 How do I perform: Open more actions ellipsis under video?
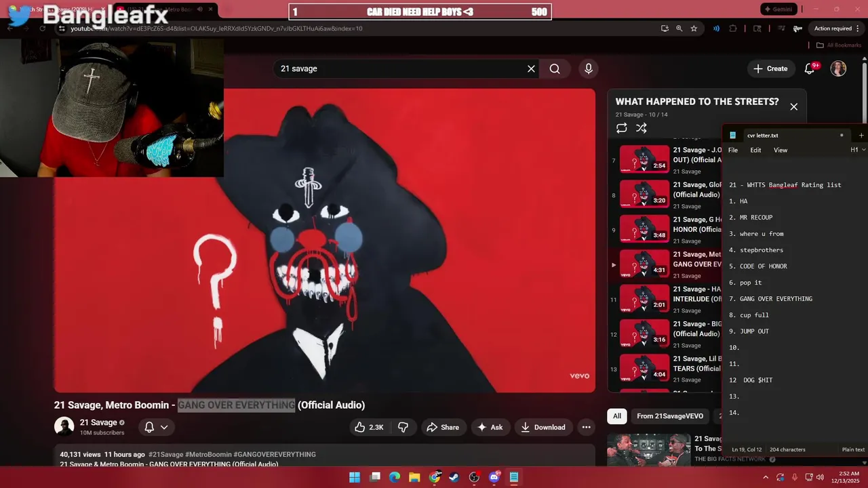tap(587, 427)
